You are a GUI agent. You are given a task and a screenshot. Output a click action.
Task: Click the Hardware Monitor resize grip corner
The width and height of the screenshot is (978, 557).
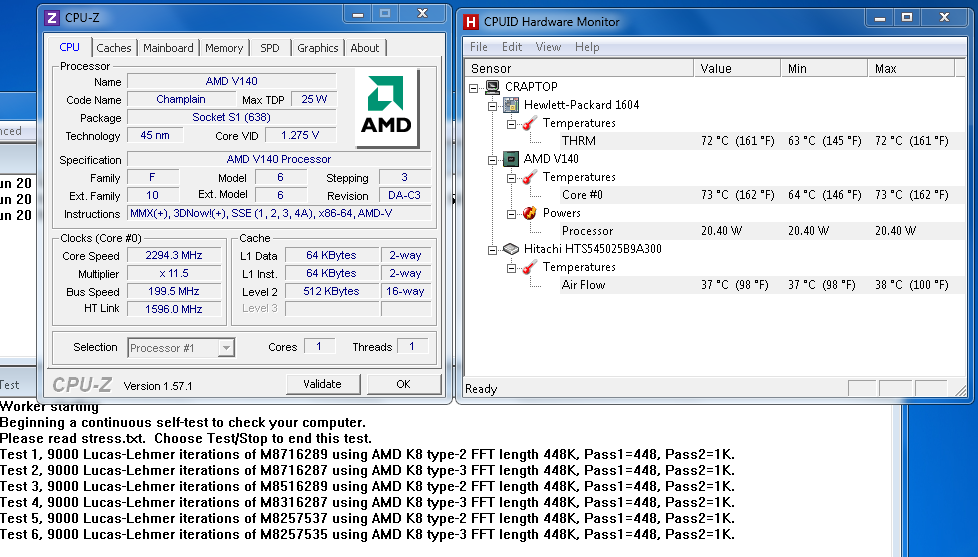[x=961, y=390]
